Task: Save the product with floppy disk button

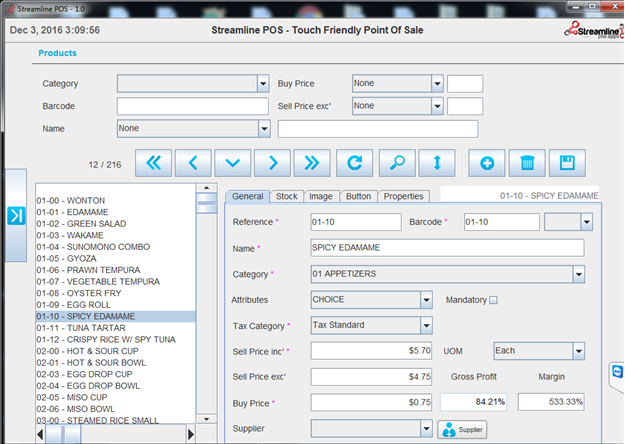Action: 567,163
